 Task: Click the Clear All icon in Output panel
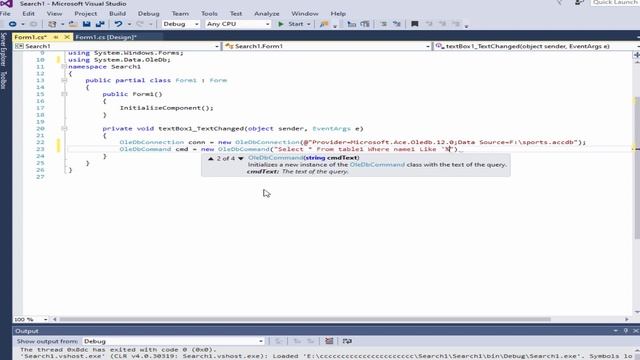pyautogui.click(x=329, y=341)
